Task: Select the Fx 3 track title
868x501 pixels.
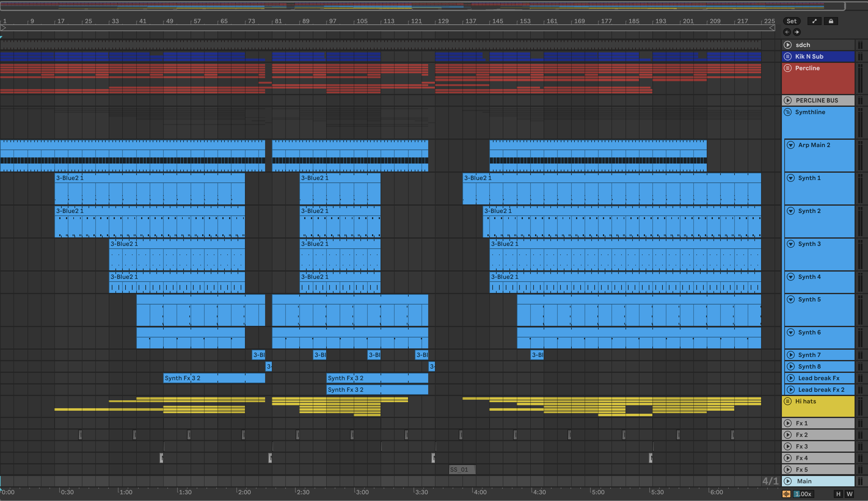Action: click(x=801, y=447)
